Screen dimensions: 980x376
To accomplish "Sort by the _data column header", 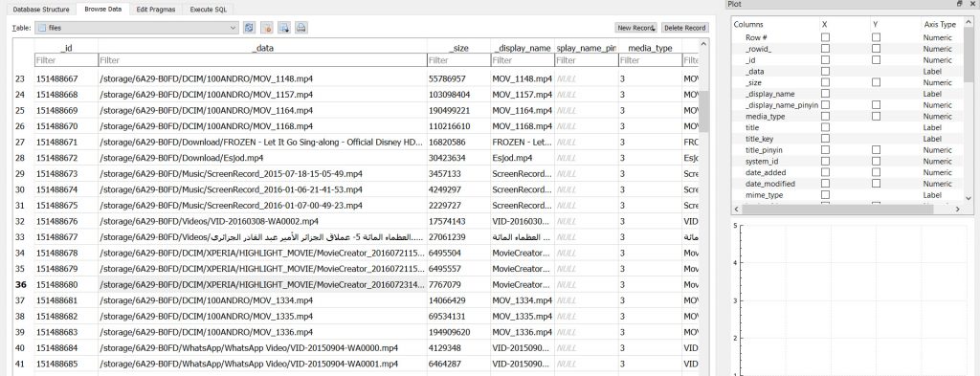I will click(262, 48).
